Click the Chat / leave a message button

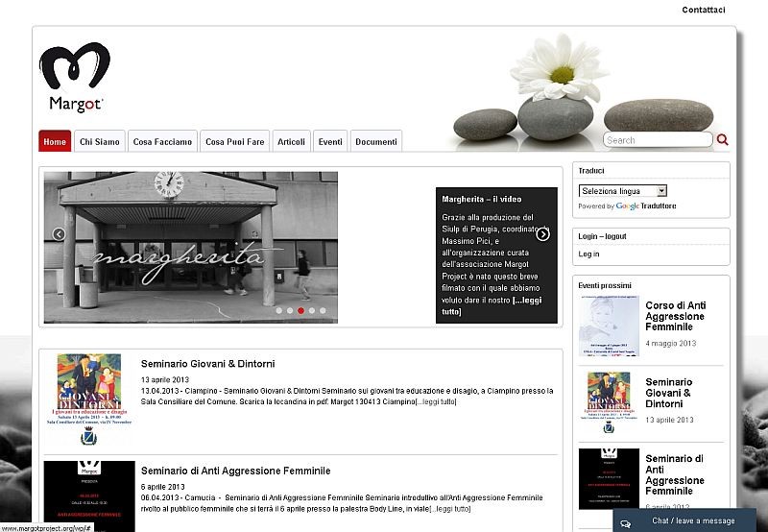click(x=693, y=521)
